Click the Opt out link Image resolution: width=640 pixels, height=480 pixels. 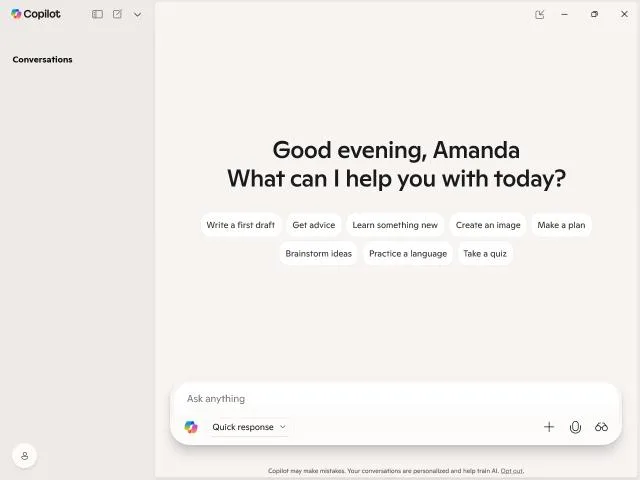point(511,471)
